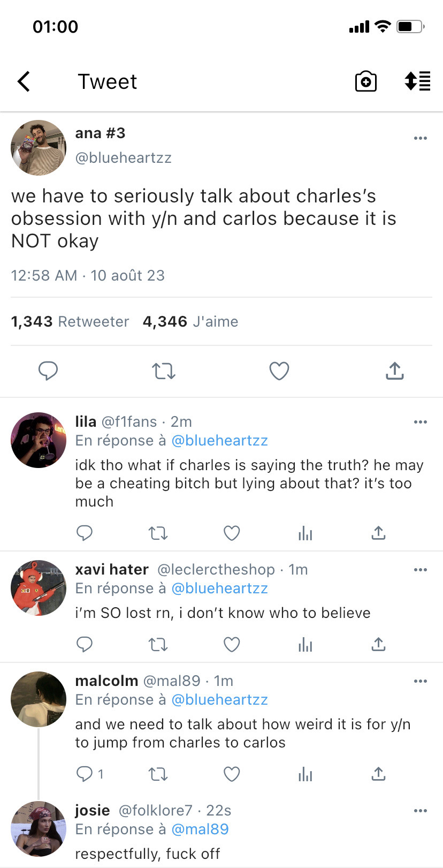Open more options on the main tweet
The height and width of the screenshot is (868, 443).
[x=421, y=138]
